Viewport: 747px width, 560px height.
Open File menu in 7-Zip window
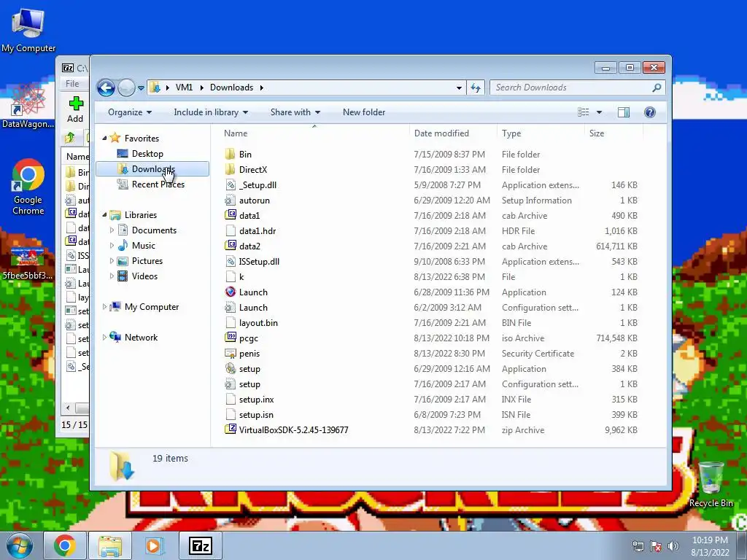click(72, 84)
